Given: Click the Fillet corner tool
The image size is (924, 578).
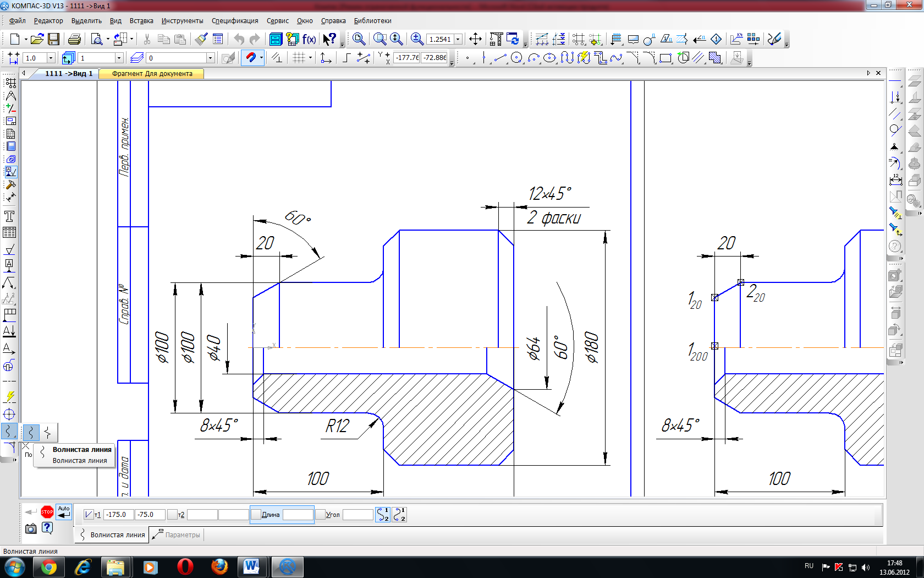Looking at the screenshot, I should click(x=649, y=58).
